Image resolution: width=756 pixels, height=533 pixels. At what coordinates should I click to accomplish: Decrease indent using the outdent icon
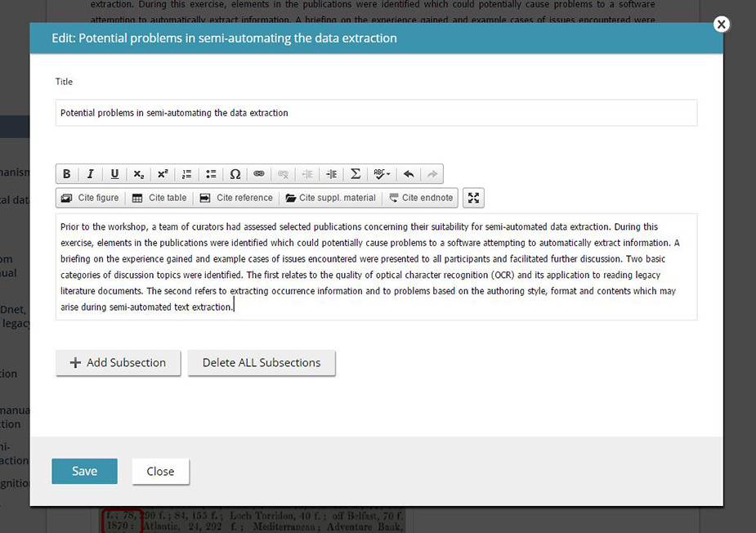click(x=307, y=174)
